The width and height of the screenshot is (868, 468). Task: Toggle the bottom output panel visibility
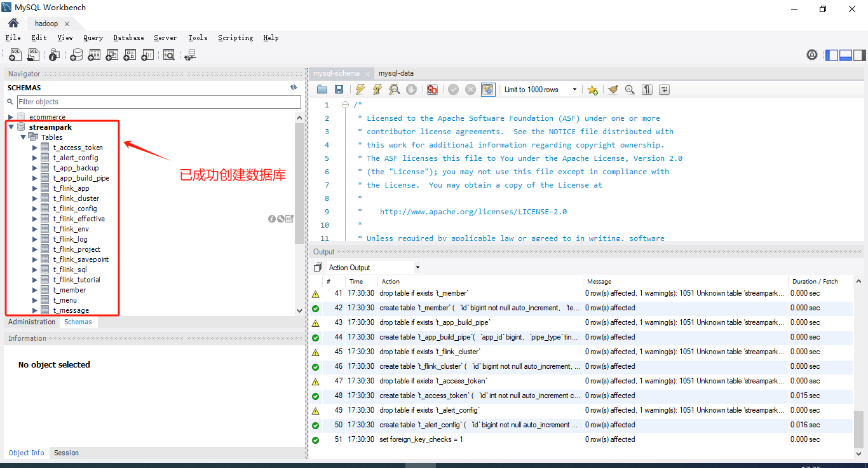click(845, 55)
